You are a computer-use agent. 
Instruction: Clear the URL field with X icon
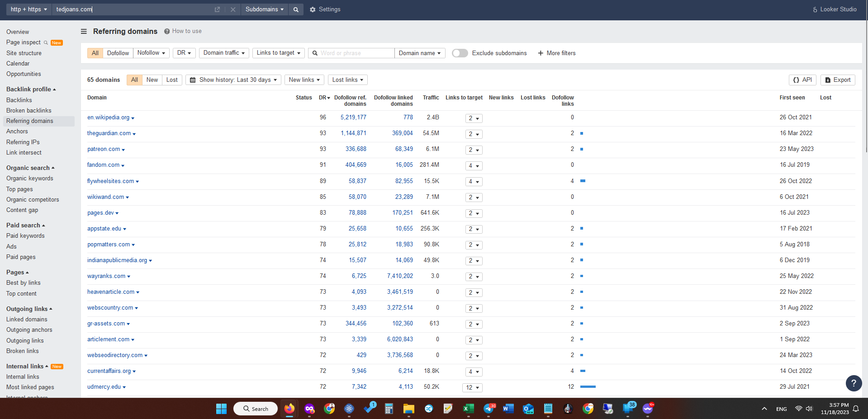(x=233, y=9)
